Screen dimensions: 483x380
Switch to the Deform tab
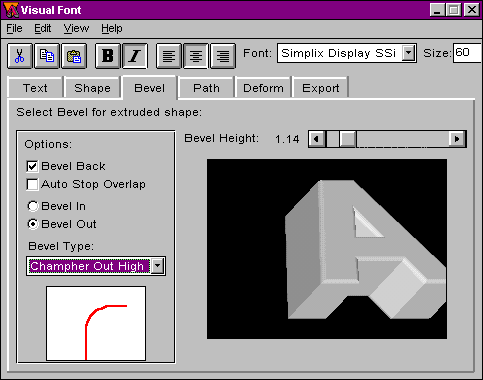point(263,88)
